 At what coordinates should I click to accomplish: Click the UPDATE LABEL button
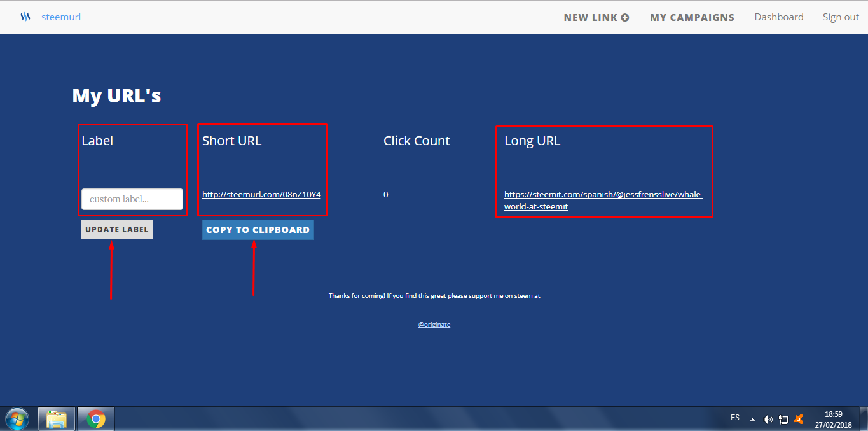[117, 229]
